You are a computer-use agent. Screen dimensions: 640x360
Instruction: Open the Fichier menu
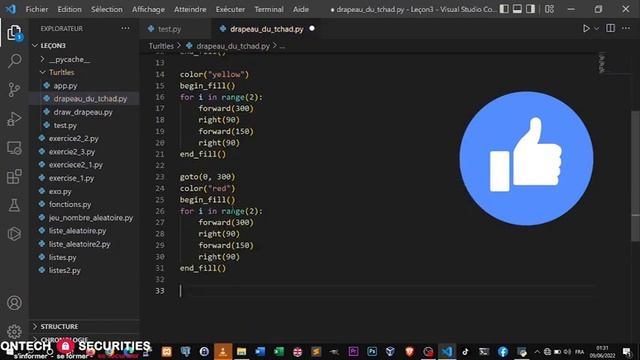click(x=37, y=9)
